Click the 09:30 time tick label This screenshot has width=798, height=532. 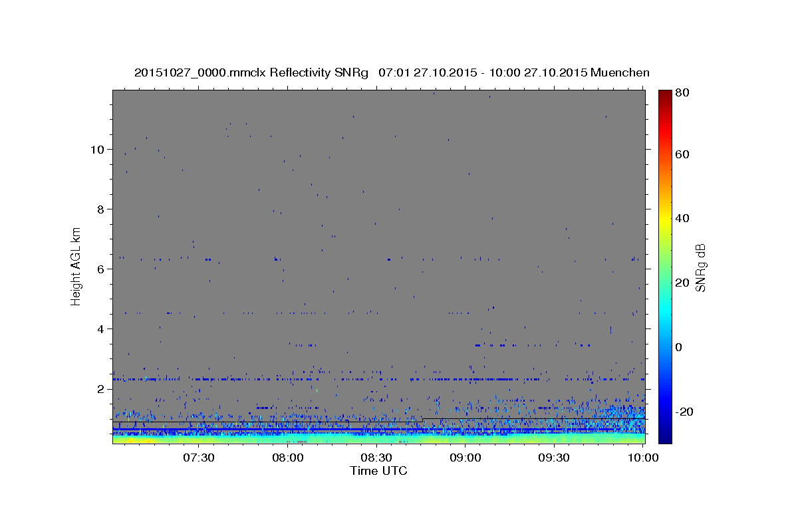pyautogui.click(x=554, y=458)
